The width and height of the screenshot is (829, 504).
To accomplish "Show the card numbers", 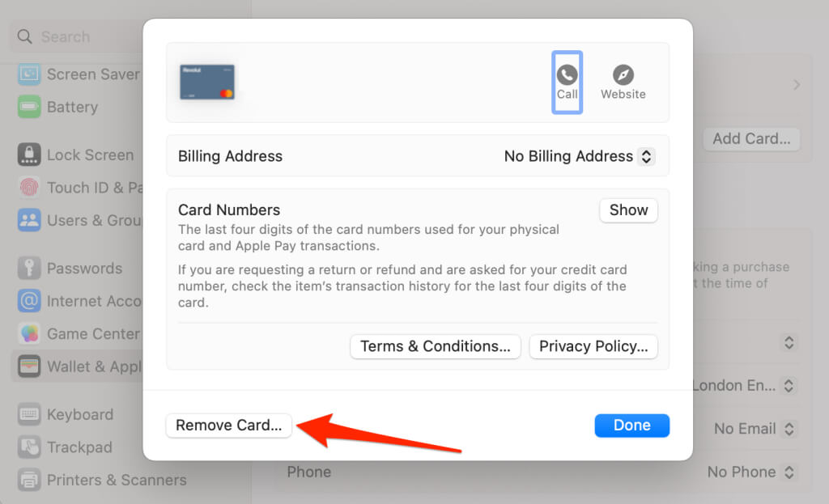I will 628,210.
